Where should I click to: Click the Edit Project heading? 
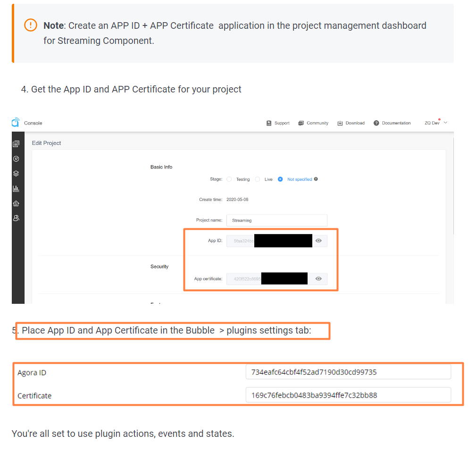pos(46,143)
